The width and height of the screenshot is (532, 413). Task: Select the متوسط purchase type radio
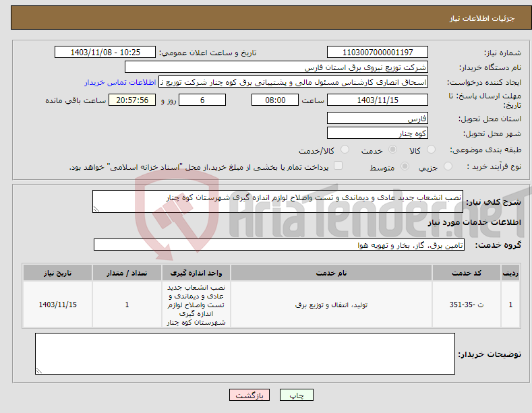click(x=405, y=166)
